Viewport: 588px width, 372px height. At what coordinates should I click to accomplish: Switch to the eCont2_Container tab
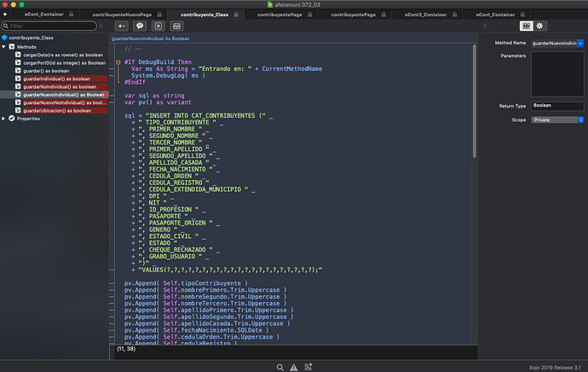427,15
